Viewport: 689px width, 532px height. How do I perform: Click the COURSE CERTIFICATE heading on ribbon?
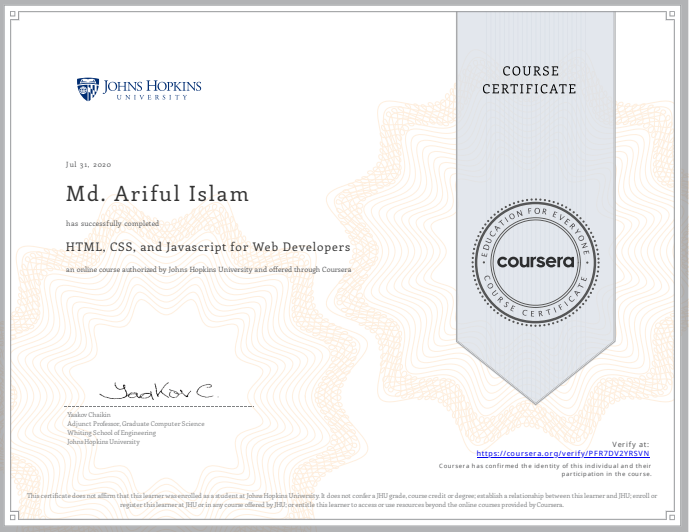[x=529, y=80]
